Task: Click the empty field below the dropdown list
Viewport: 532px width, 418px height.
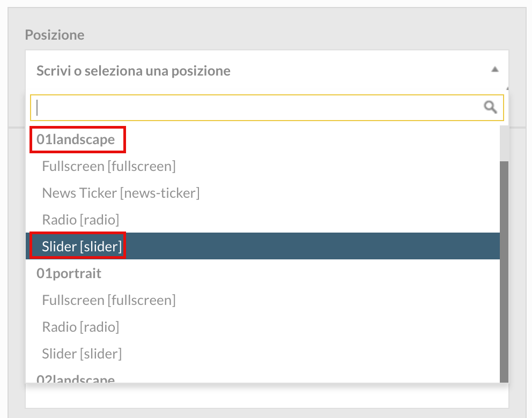Action: 267,395
